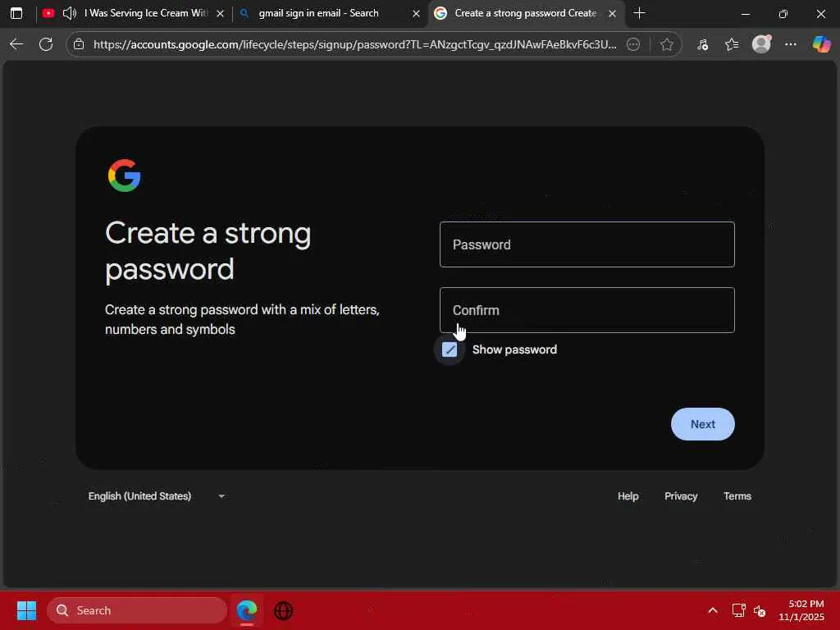Viewport: 840px width, 630px height.
Task: Open the English (United States) language dropdown
Action: coord(157,496)
